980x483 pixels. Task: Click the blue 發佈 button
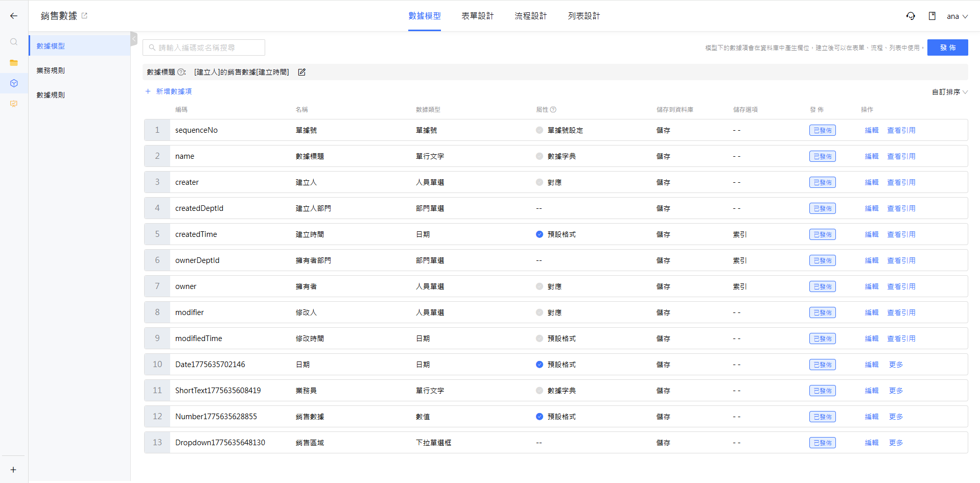coord(948,47)
